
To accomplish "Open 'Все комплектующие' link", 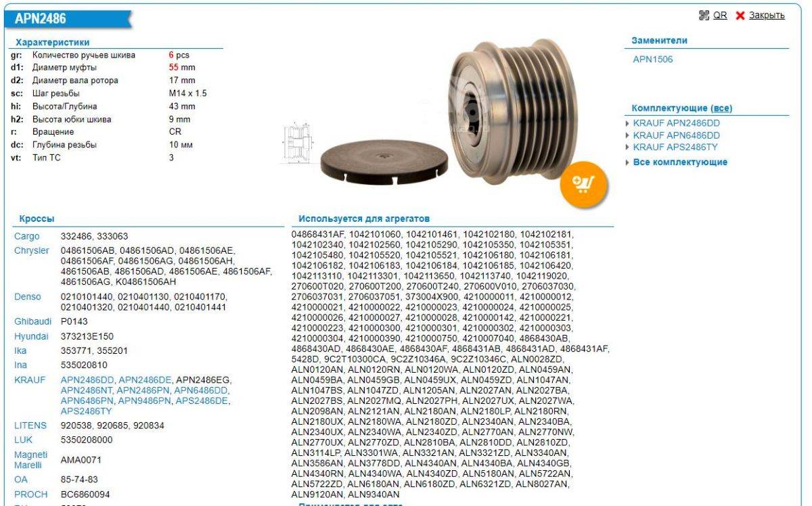I will [x=679, y=162].
